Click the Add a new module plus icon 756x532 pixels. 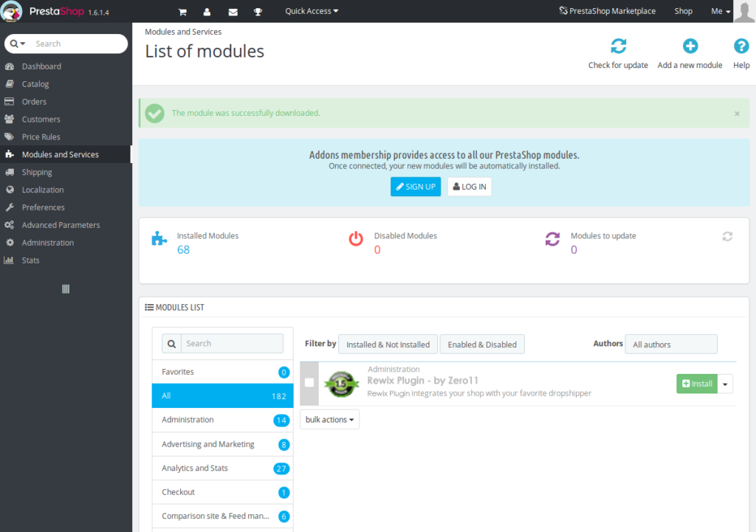point(690,46)
